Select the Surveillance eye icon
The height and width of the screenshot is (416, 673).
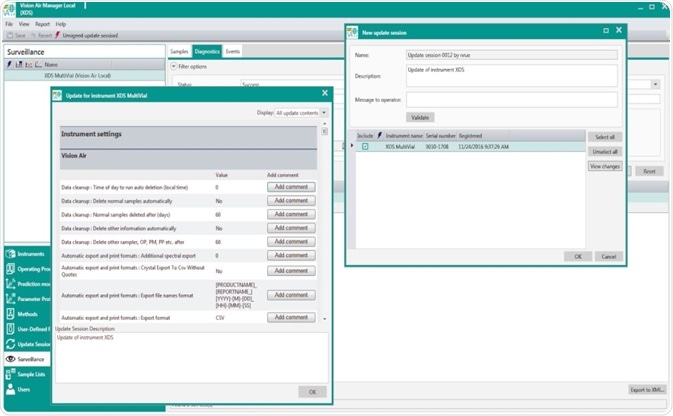(x=10, y=359)
